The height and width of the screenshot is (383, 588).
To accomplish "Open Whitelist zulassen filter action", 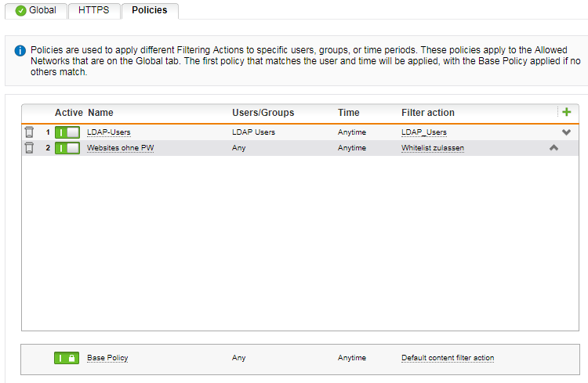I will 433,148.
